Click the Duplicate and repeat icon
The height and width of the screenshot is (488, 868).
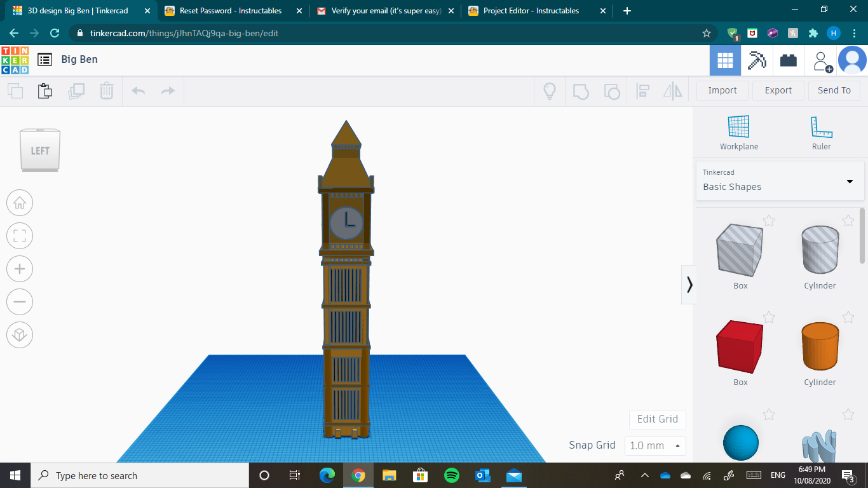coord(76,91)
